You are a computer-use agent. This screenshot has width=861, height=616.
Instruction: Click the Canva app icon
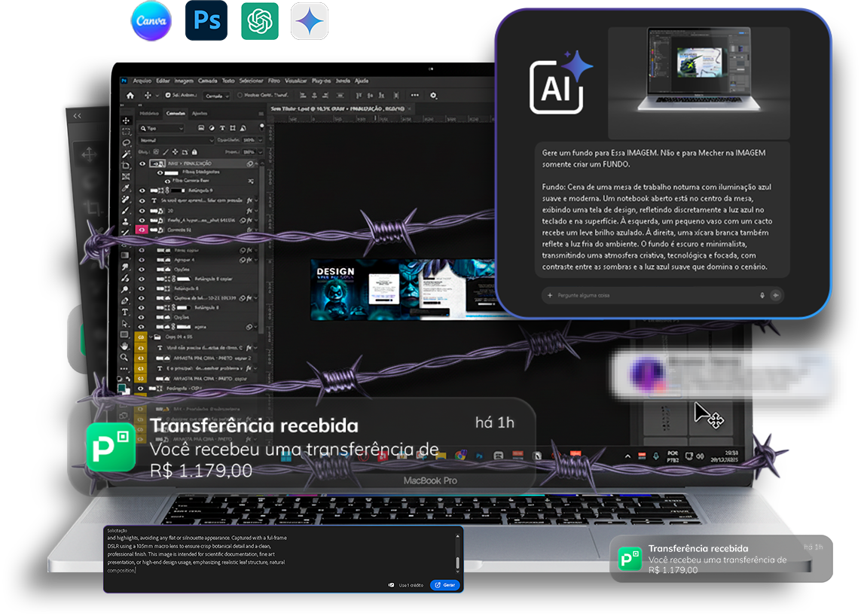pyautogui.click(x=151, y=21)
